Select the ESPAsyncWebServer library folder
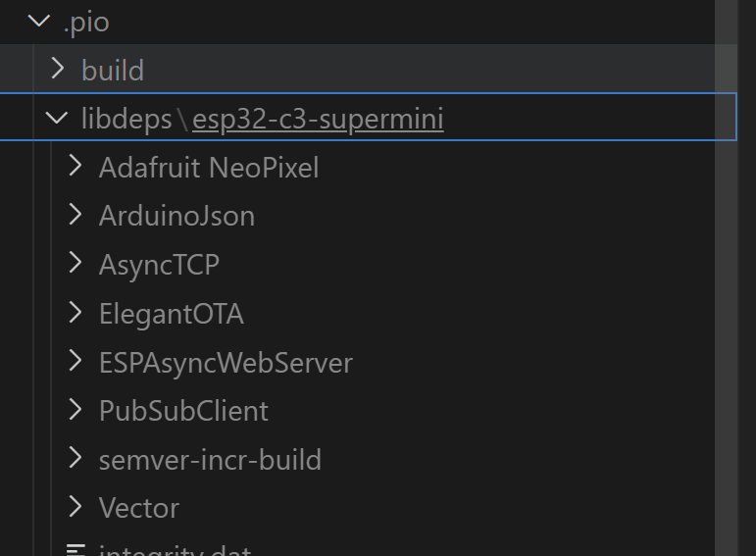The height and width of the screenshot is (556, 756). 226,363
